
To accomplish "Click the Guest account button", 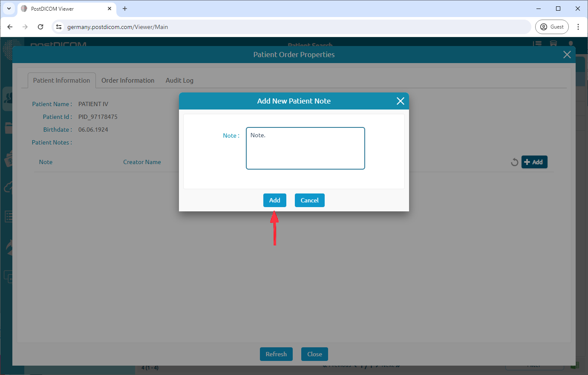I will click(552, 26).
